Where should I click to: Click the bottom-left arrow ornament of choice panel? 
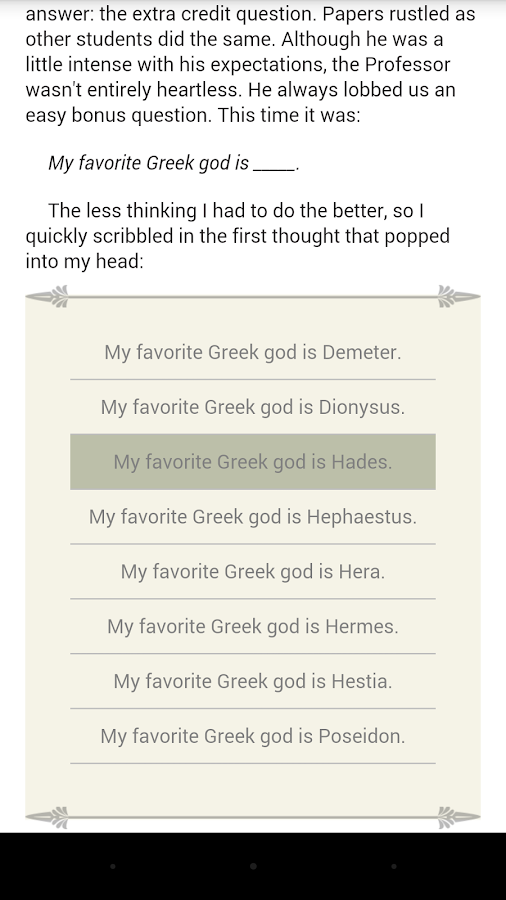click(47, 817)
